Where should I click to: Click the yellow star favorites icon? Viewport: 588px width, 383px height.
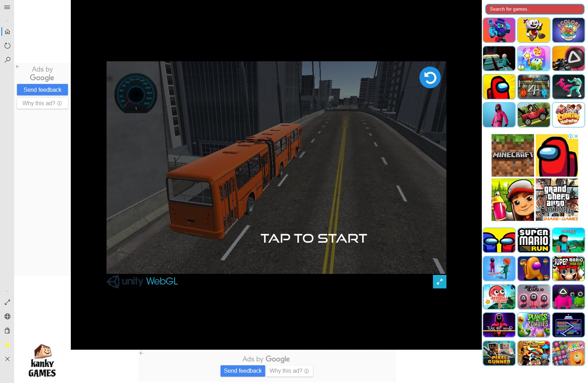(x=7, y=345)
